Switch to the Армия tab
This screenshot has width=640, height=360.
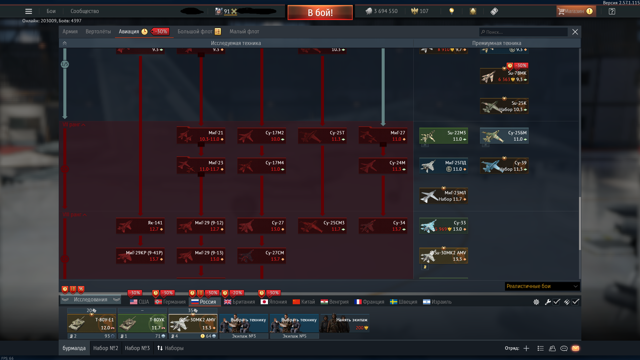click(70, 31)
